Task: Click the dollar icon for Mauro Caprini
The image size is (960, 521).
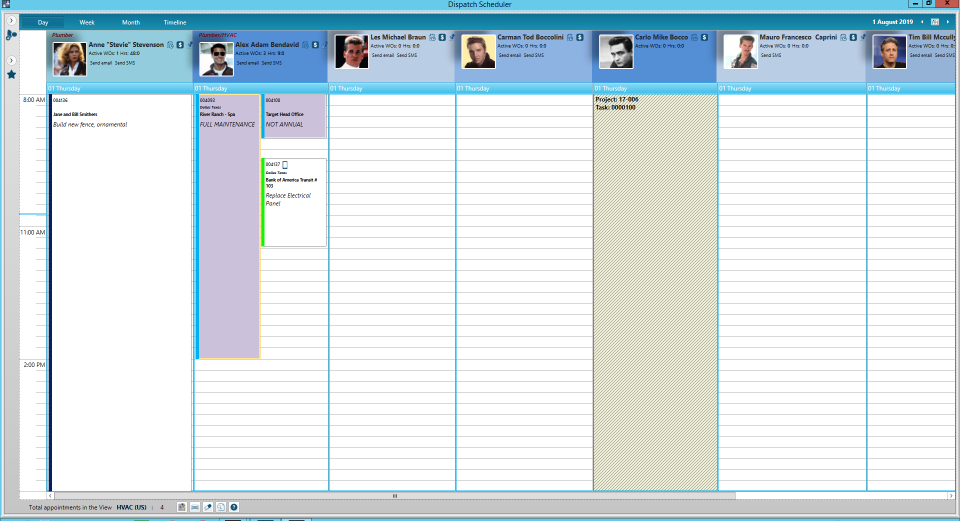Action: [x=853, y=37]
